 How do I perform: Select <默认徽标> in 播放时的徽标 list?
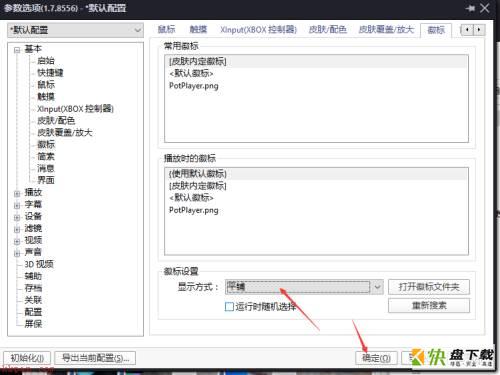click(x=191, y=198)
